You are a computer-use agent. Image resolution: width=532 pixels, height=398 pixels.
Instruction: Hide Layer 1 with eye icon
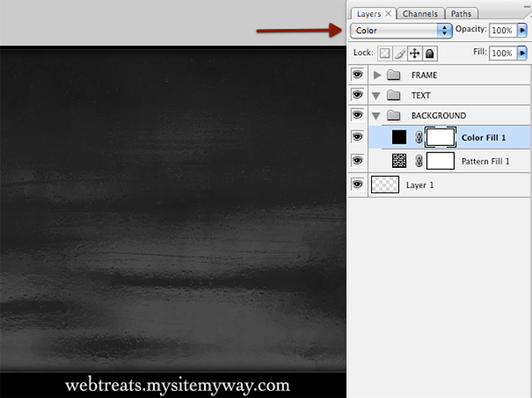click(357, 185)
